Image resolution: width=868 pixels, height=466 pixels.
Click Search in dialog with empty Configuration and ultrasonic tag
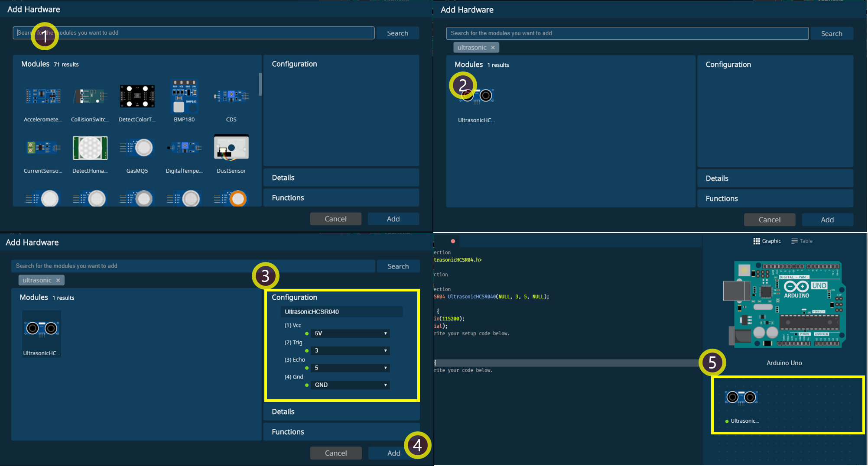[x=832, y=34]
